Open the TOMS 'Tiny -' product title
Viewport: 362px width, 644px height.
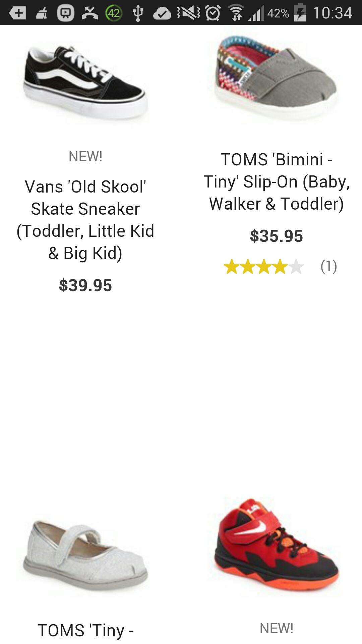tap(85, 630)
